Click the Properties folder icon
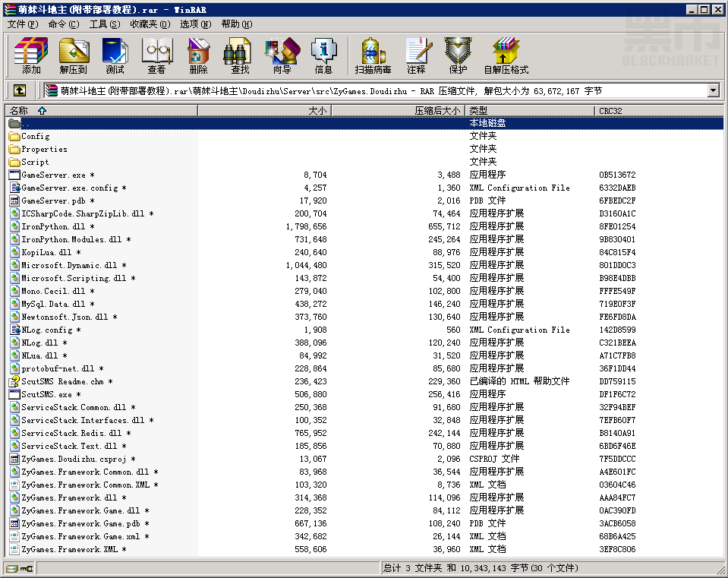This screenshot has width=728, height=578. (x=14, y=149)
